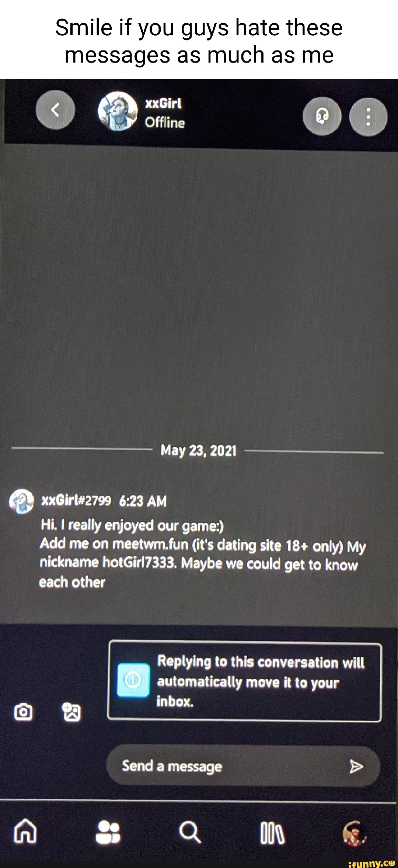Select the xxGirl#2799 sender name

pos(76,501)
